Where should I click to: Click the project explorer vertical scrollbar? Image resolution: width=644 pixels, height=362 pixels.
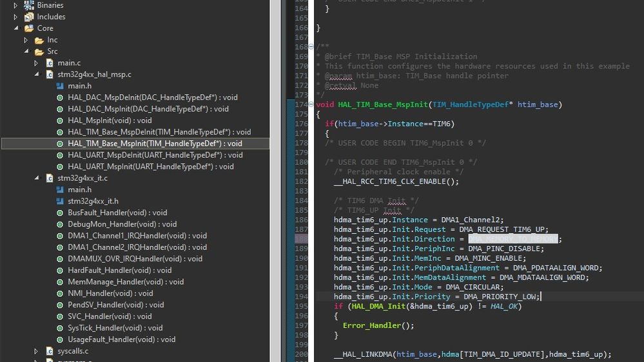click(275, 181)
